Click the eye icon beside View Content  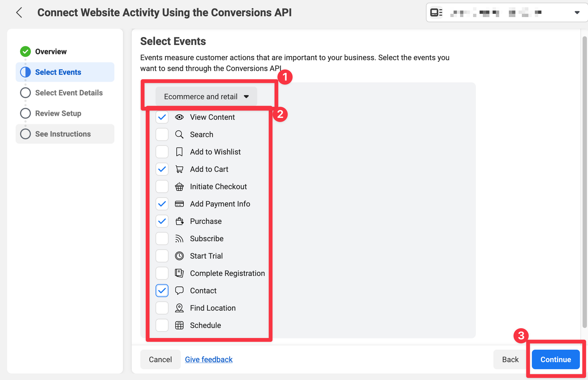179,117
